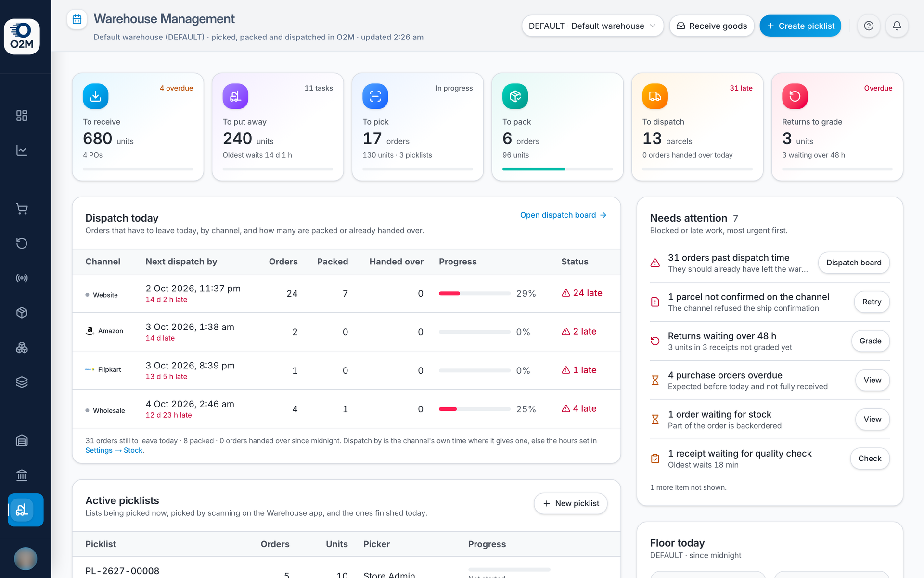Image resolution: width=924 pixels, height=578 pixels.
Task: Open the shopping cart orders icon
Action: point(22,209)
